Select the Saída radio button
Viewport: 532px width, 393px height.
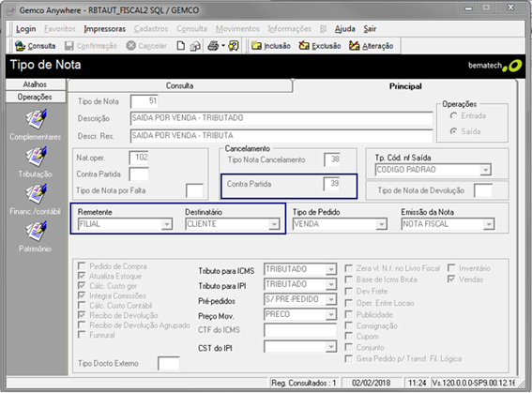pos(453,131)
